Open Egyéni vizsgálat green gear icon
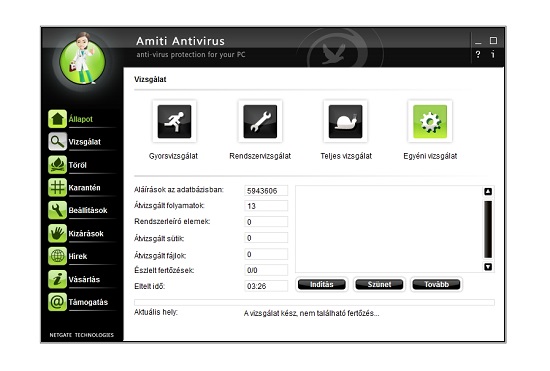 [x=430, y=121]
